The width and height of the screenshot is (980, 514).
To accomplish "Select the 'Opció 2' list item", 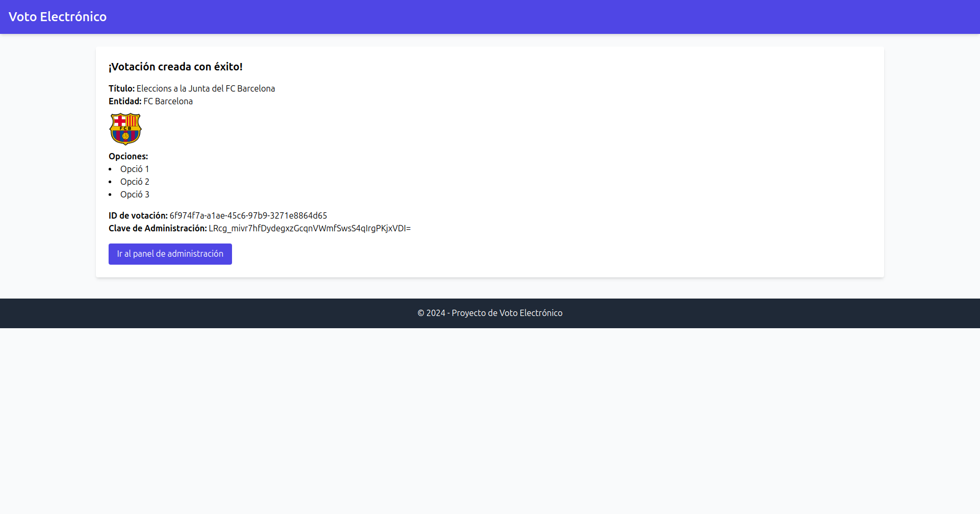I will point(135,182).
